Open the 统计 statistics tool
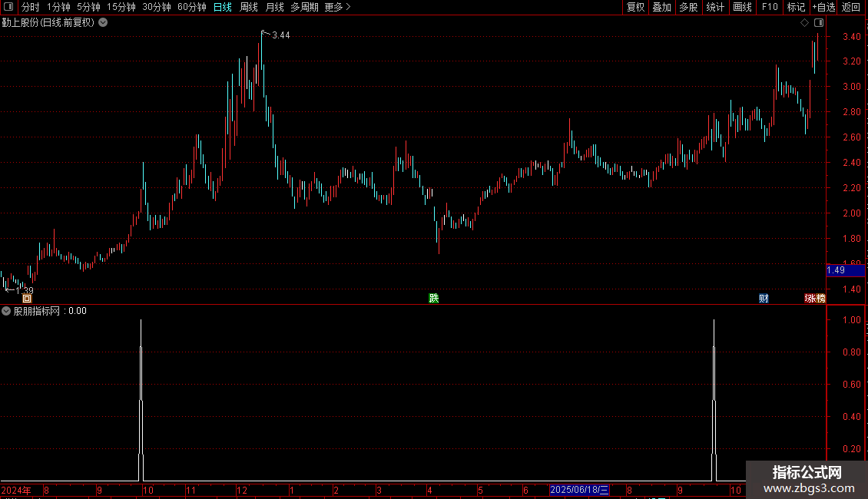The height and width of the screenshot is (499, 868). pos(715,7)
